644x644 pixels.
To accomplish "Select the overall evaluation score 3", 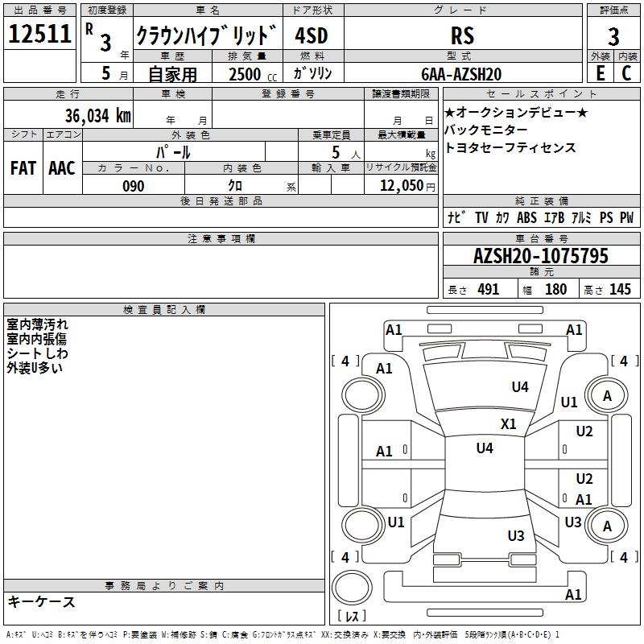I will [613, 36].
